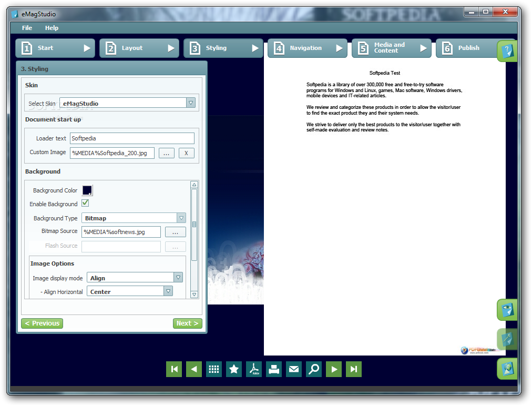Click the 'Image Options' heading

click(x=52, y=263)
